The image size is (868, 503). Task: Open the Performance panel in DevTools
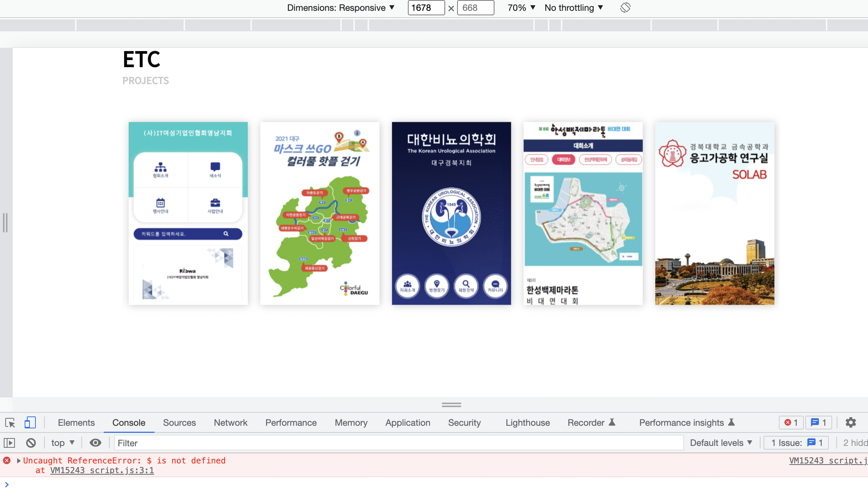click(x=291, y=423)
